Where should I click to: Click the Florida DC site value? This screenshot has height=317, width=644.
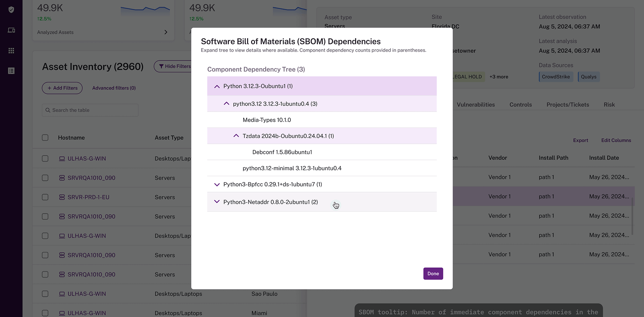pos(445,27)
